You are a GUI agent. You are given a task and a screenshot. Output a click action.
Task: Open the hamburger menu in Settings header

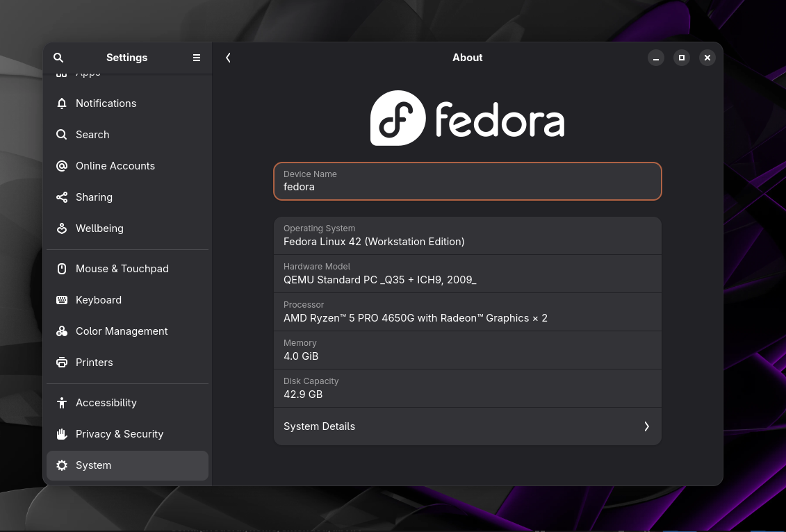(197, 58)
